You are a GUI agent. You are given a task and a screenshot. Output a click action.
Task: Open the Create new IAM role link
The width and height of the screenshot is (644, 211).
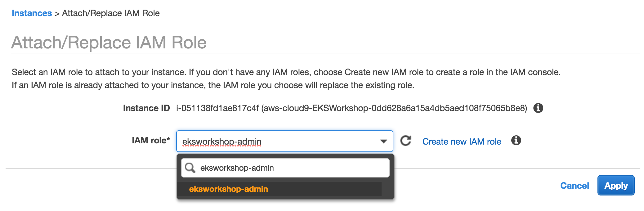462,141
